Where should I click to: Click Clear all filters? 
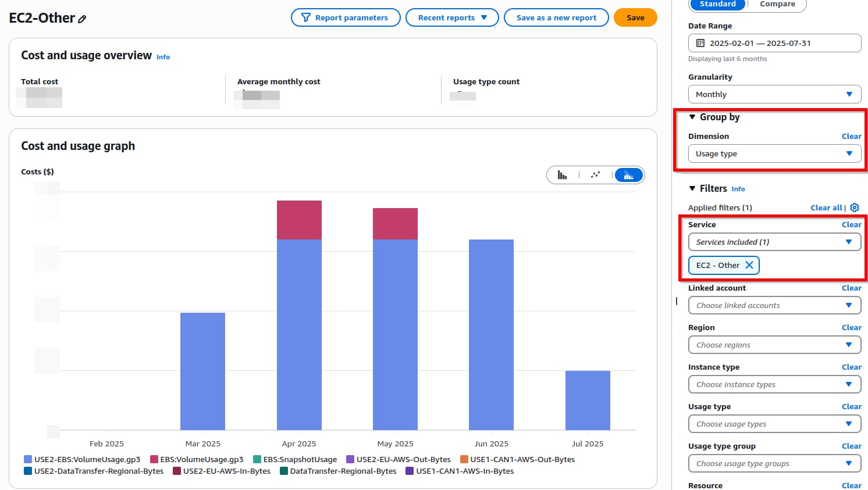tap(826, 208)
